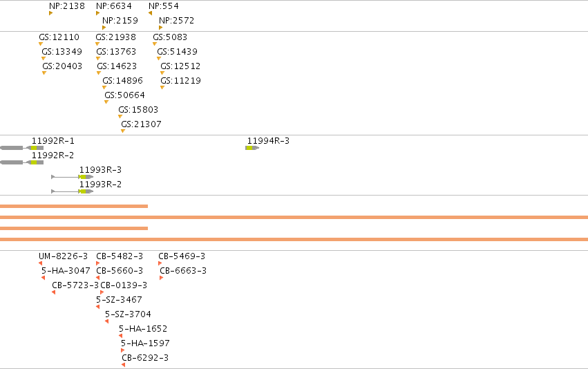Click the GS:11219 feature label
588x369 pixels.
click(x=180, y=81)
